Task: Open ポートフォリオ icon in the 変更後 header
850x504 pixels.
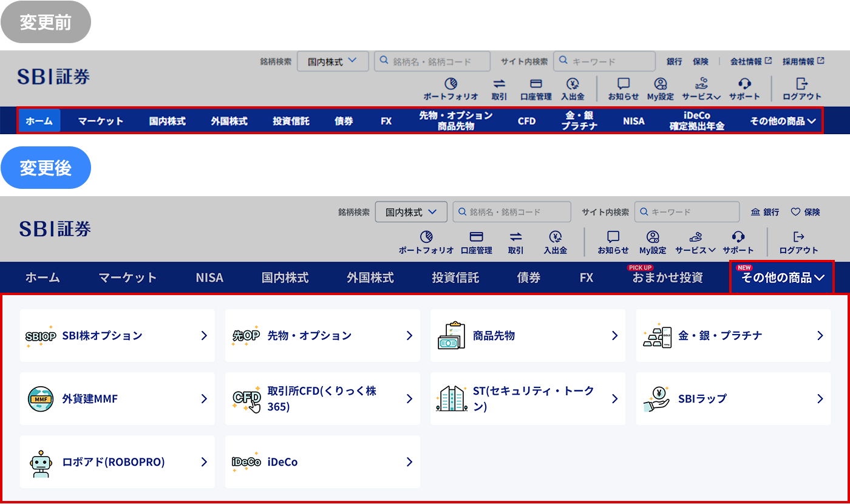Action: pos(426,237)
